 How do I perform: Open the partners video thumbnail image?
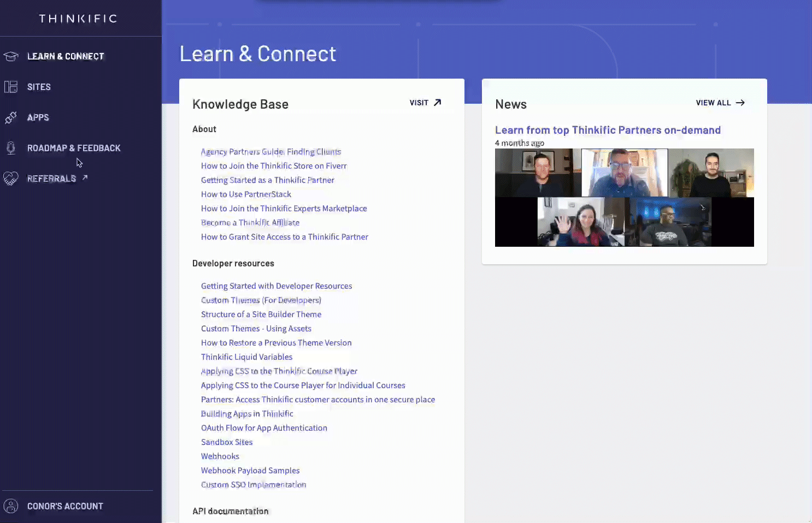click(x=625, y=198)
